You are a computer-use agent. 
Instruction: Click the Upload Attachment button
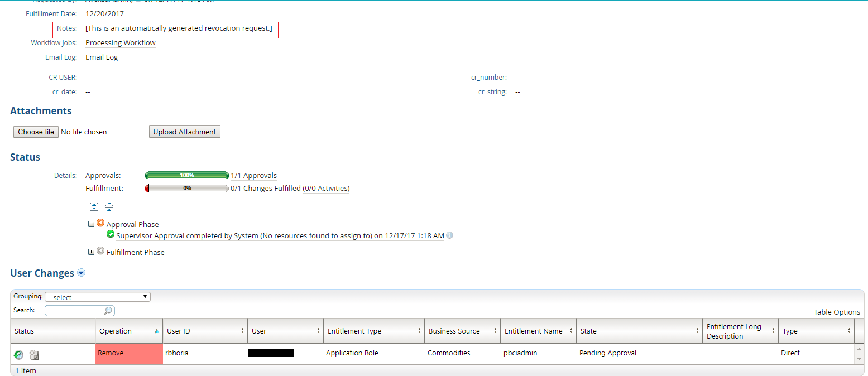[x=185, y=132]
